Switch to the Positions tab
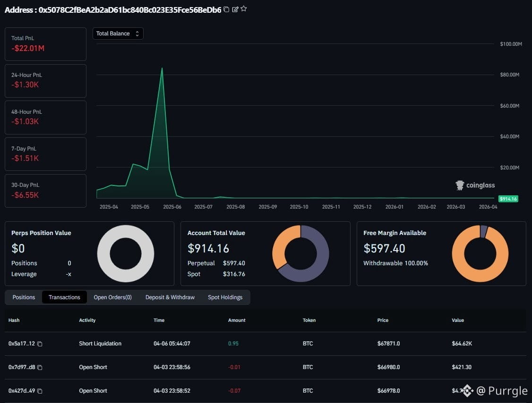The width and height of the screenshot is (532, 403). 24,297
